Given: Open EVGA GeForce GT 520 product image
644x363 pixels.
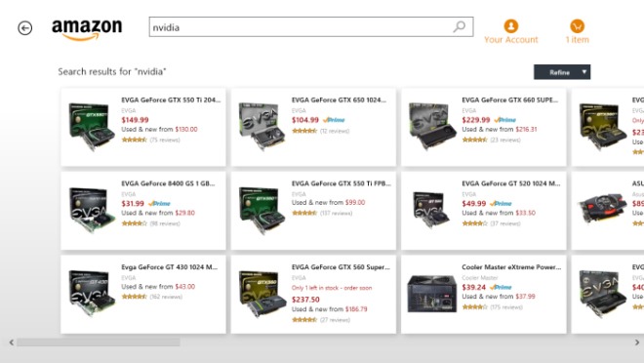Looking at the screenshot, I should [431, 210].
